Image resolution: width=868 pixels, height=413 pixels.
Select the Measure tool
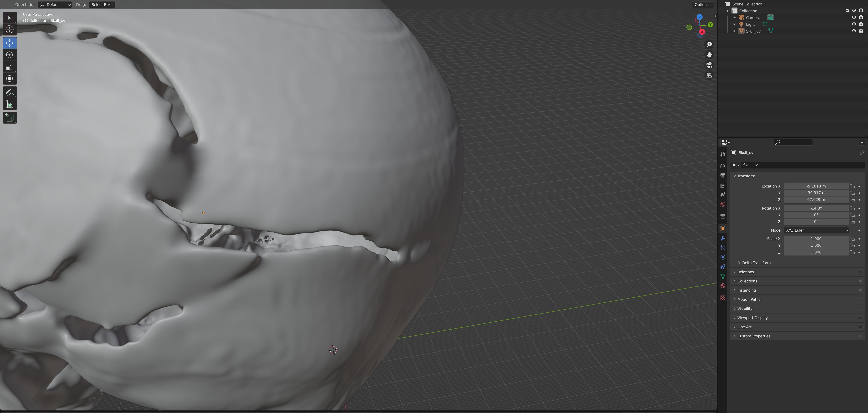click(x=9, y=104)
